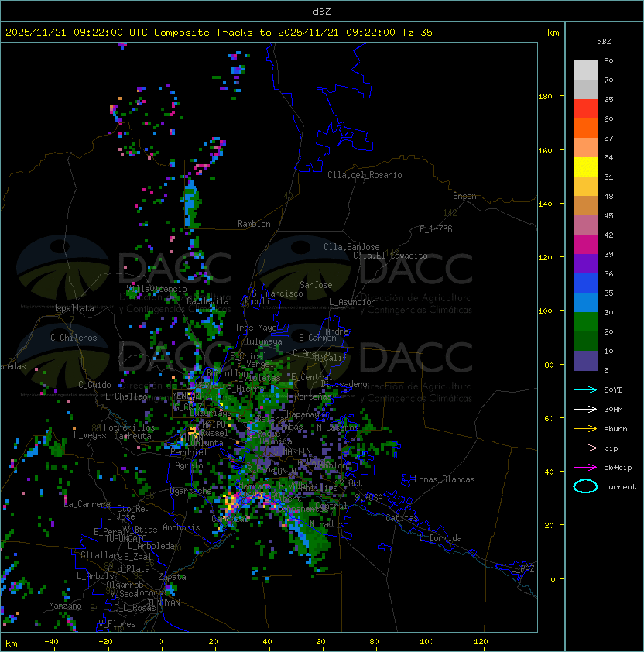Click the 'Agrelo' map label

[189, 465]
